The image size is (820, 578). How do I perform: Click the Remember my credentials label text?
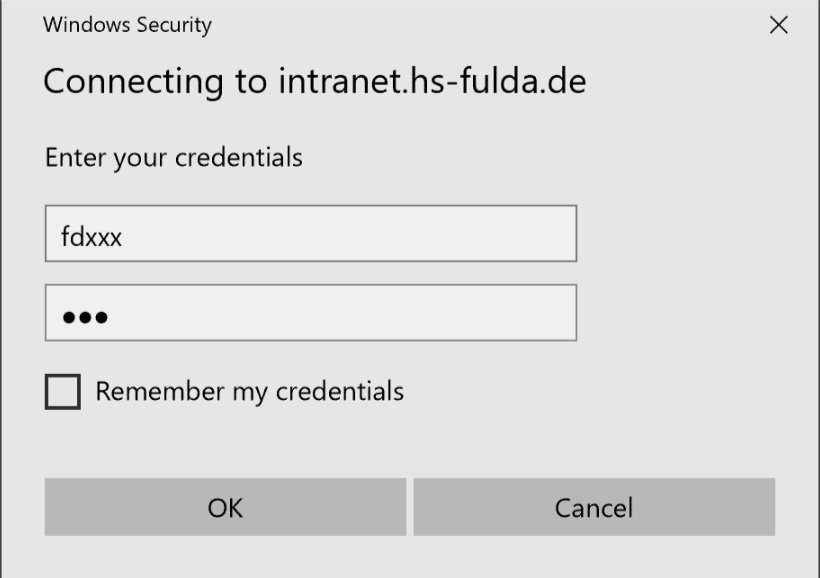click(x=250, y=391)
